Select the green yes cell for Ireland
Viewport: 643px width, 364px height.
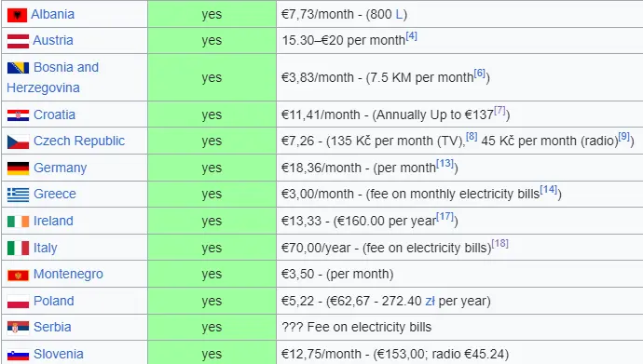pos(212,221)
